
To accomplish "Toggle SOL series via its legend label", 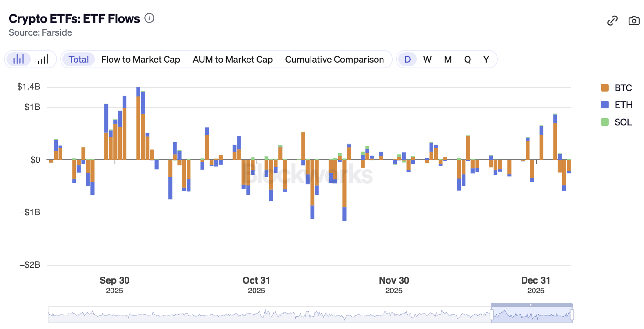I will point(623,122).
